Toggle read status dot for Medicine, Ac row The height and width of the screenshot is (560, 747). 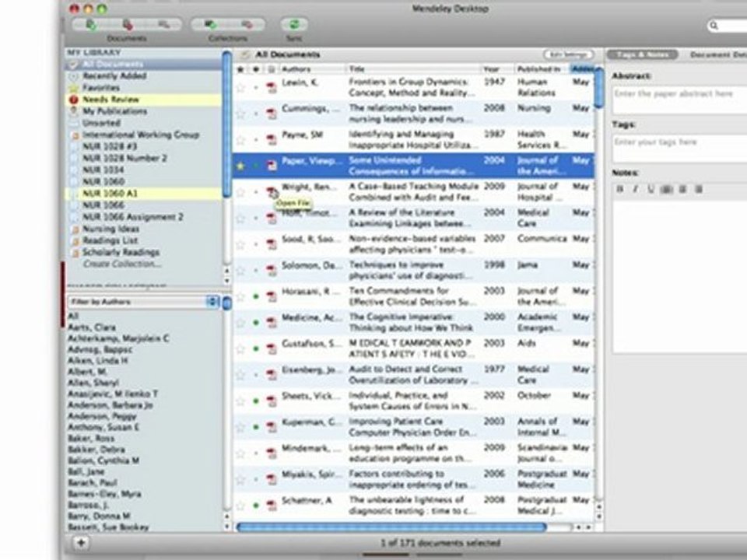[256, 323]
